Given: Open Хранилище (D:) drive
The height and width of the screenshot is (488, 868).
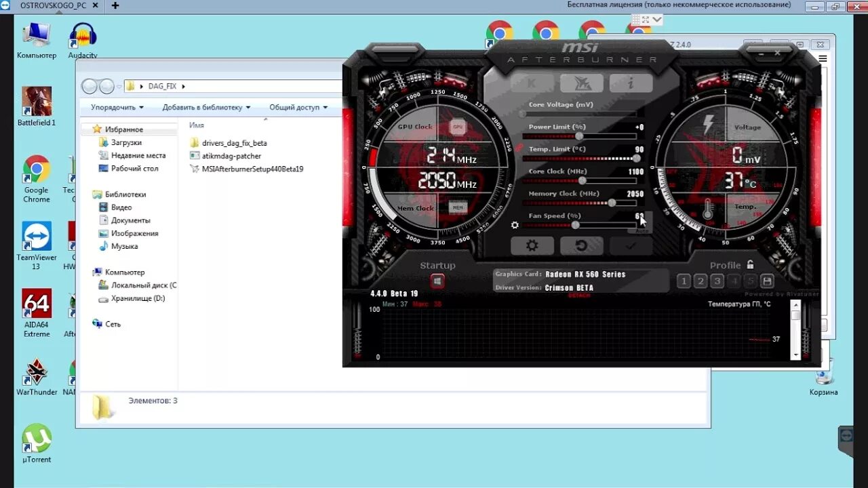Looking at the screenshot, I should click(132, 298).
